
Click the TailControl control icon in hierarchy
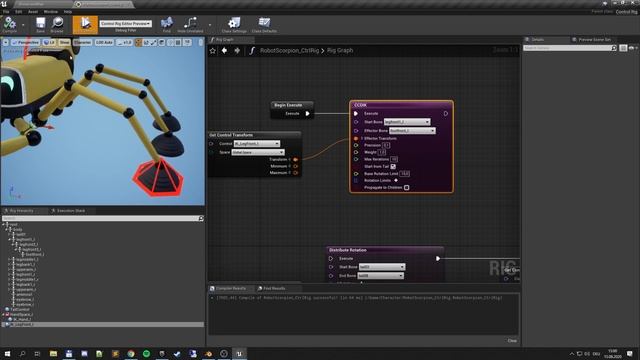[7, 309]
